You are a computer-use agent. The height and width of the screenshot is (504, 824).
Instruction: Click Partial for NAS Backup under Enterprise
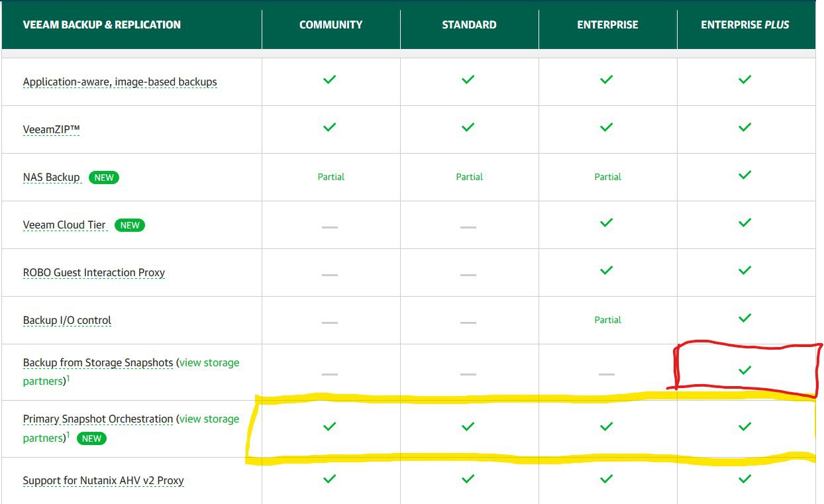[x=608, y=177]
